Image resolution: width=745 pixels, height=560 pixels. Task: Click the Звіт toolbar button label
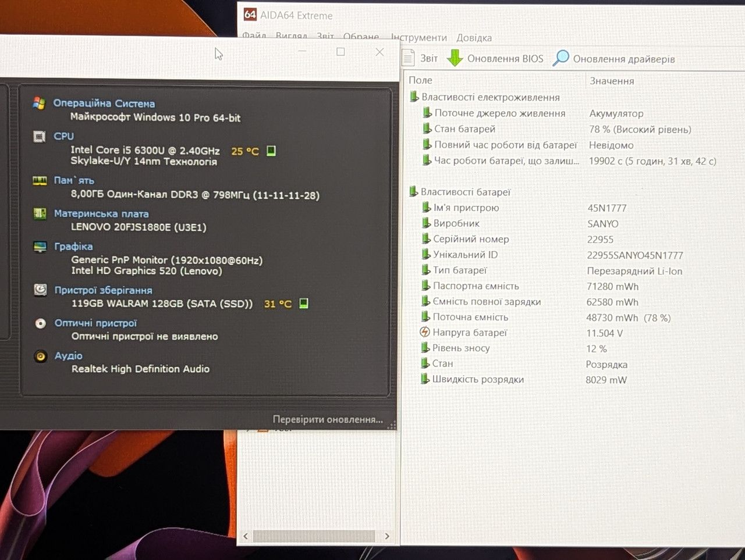(x=429, y=58)
